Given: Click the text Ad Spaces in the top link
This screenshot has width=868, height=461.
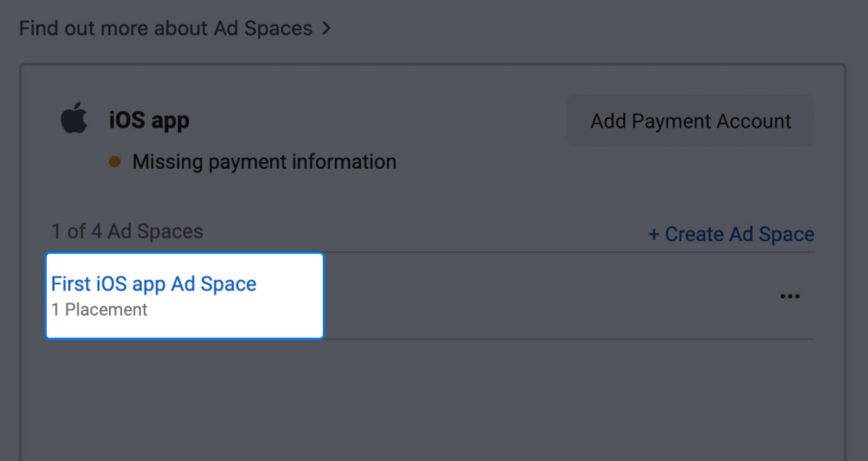Looking at the screenshot, I should pos(263,28).
